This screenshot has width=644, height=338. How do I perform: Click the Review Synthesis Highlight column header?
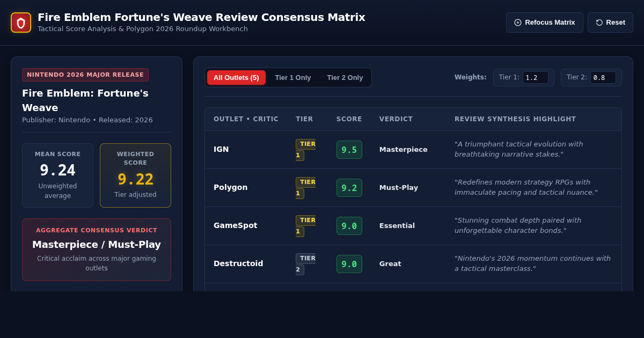(x=515, y=119)
